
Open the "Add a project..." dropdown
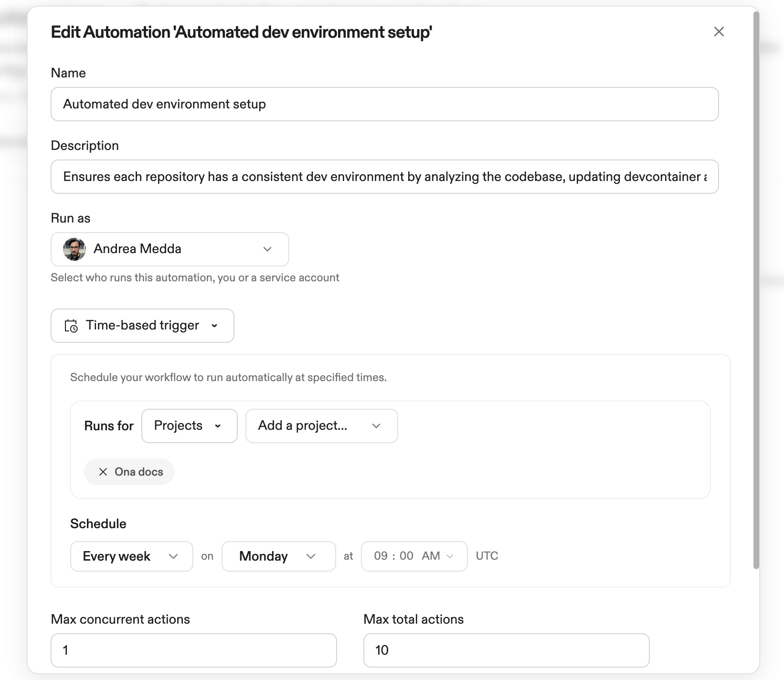(x=321, y=425)
